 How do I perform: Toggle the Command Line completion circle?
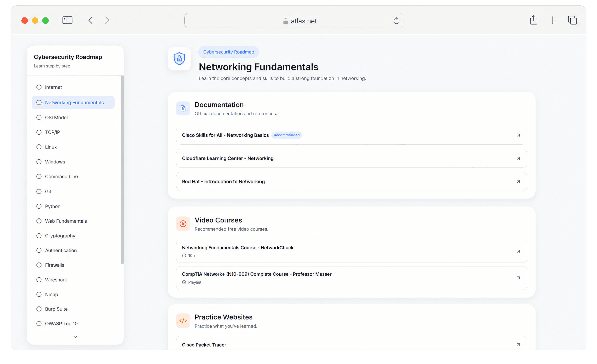[x=39, y=176]
